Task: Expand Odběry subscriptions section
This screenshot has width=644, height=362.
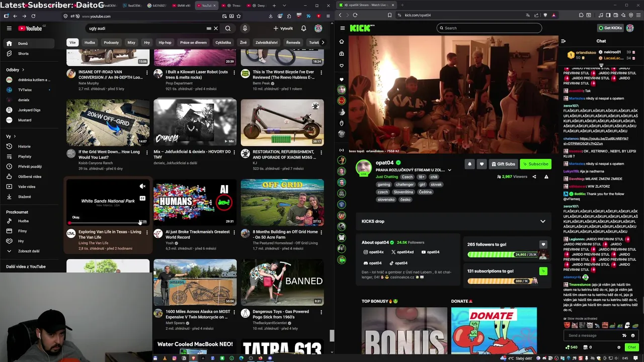Action: pos(15,70)
